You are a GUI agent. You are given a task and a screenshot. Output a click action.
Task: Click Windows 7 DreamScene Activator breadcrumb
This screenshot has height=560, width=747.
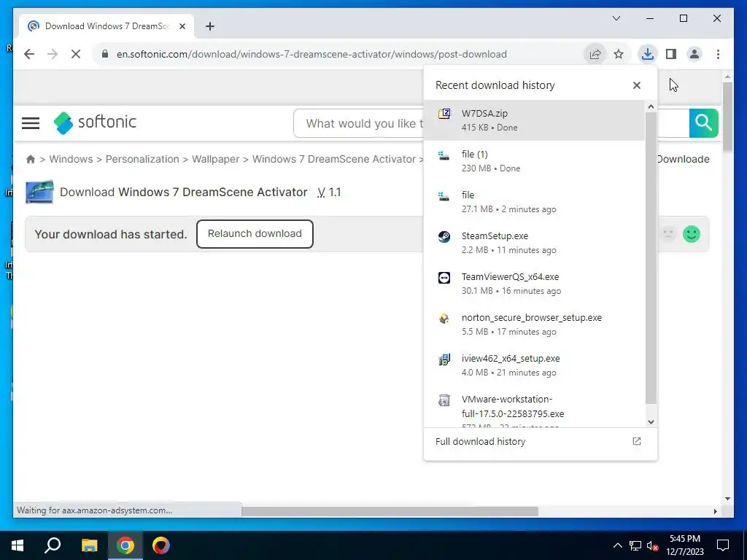click(x=334, y=159)
